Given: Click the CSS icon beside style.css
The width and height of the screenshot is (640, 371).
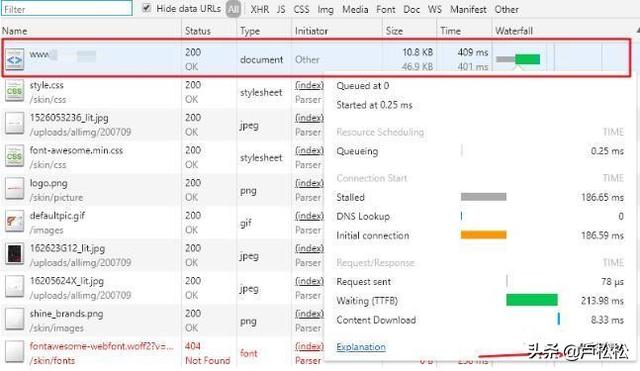Looking at the screenshot, I should tap(14, 91).
